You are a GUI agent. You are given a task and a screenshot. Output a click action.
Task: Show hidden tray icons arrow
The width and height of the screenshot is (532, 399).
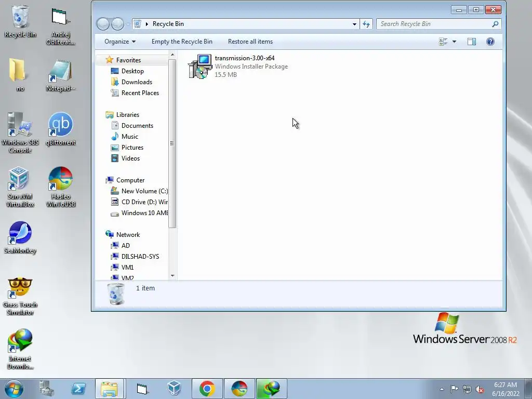(x=442, y=389)
